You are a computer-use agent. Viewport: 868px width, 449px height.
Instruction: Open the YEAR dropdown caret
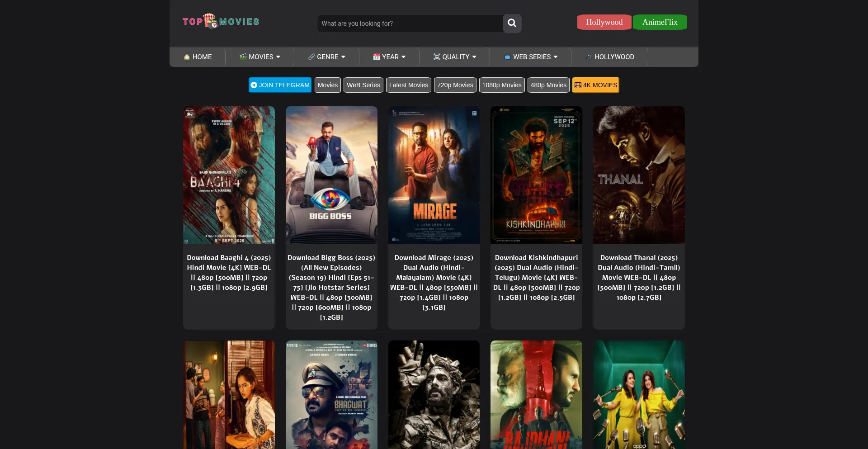click(404, 57)
